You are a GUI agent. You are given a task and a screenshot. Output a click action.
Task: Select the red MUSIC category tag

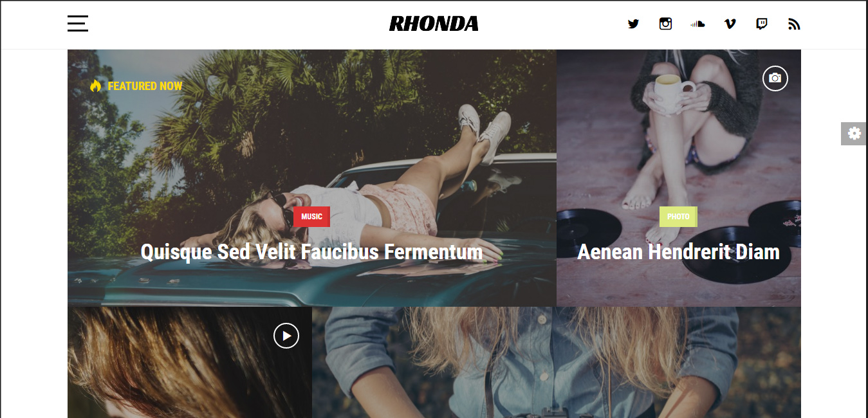coord(311,217)
